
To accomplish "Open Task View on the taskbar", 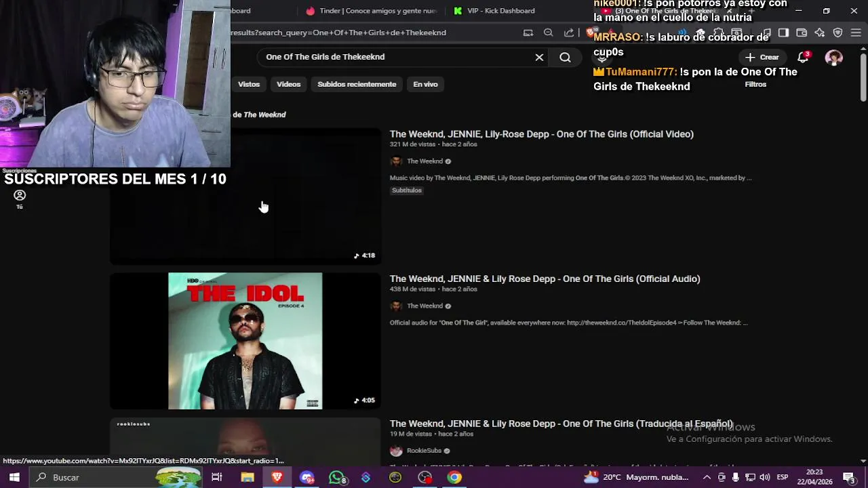I will [x=217, y=477].
